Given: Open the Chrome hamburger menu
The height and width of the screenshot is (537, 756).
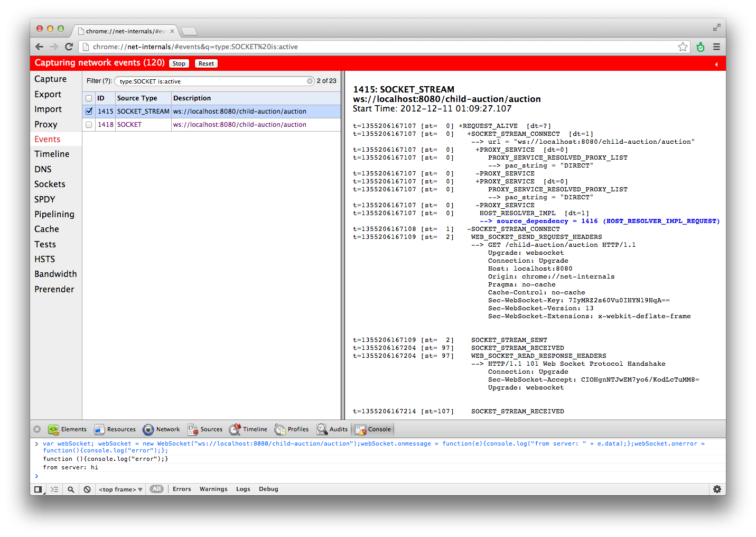Looking at the screenshot, I should tap(716, 47).
